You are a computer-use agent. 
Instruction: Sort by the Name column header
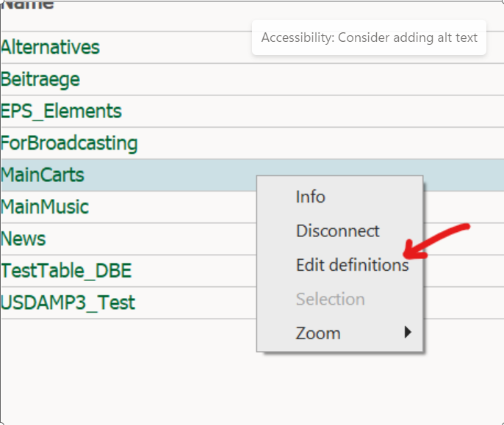(28, 6)
